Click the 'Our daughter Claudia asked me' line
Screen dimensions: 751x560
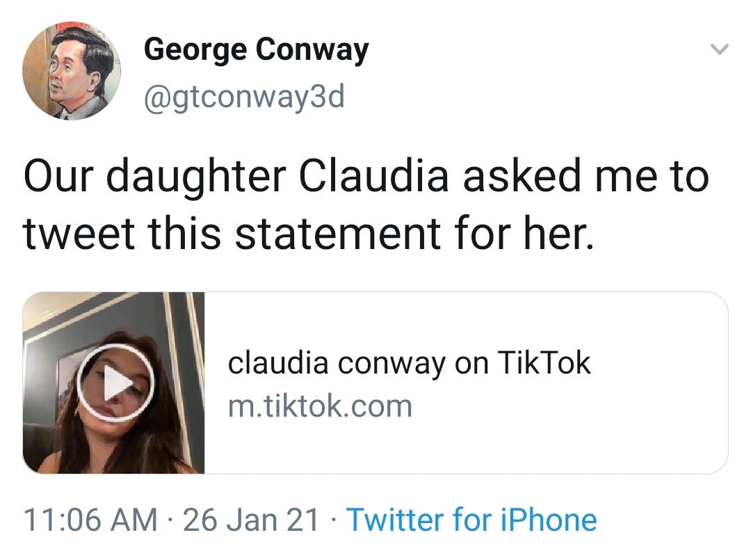[x=366, y=176]
